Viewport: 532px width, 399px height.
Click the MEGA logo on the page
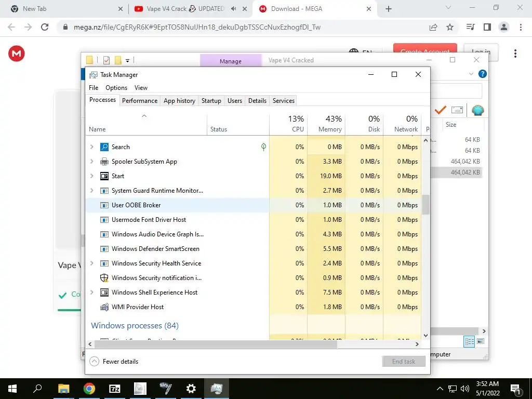16,54
